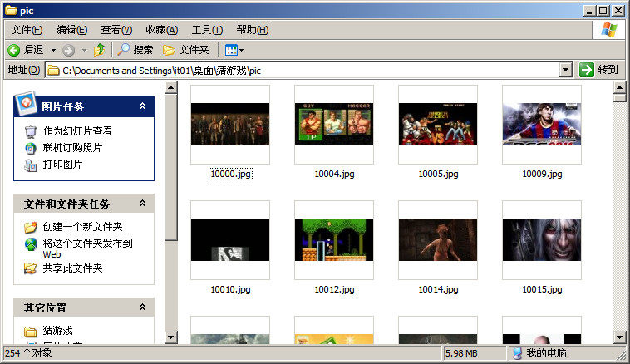Screen dimensions: 630x364
Task: Click the slideshow icon beside 作为幻灯片查看
Action: pos(31,131)
